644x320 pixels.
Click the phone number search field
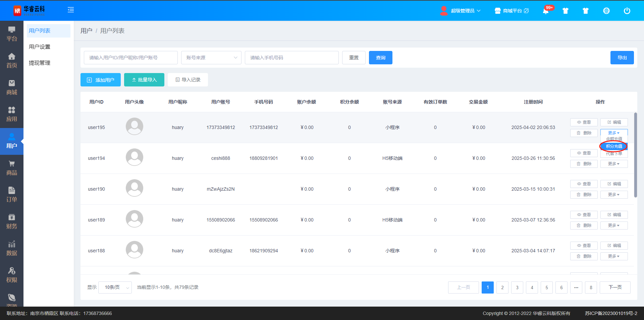point(291,58)
